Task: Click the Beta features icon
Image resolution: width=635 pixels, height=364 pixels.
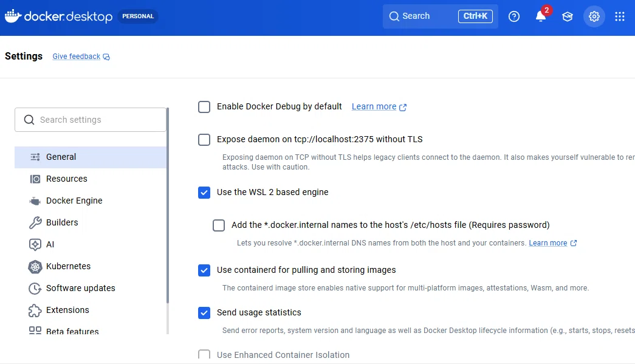Action: [35, 331]
